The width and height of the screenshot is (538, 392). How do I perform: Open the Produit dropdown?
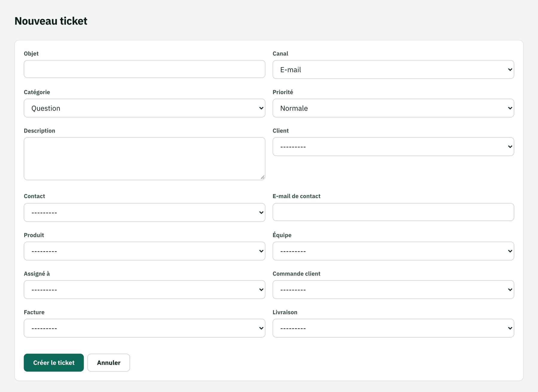144,251
